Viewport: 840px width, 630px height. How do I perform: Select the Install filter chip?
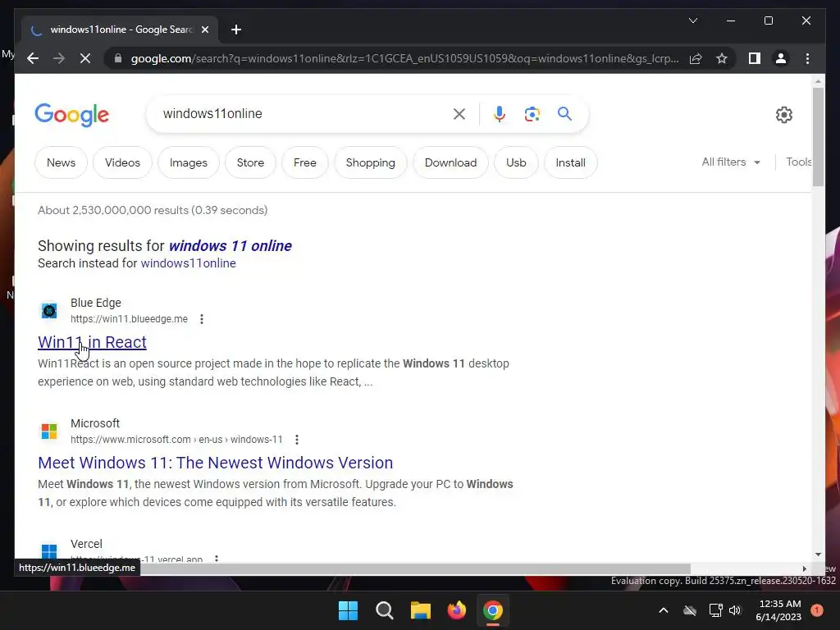coord(571,162)
